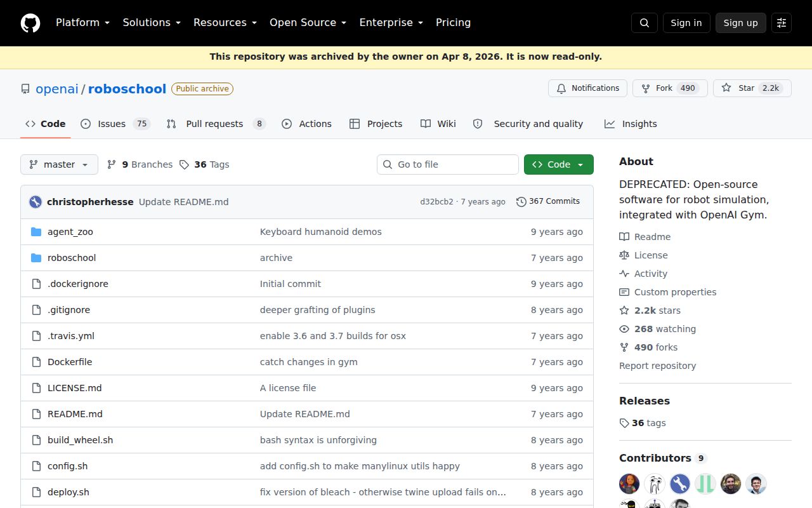Switch to the Issues tab

pyautogui.click(x=115, y=124)
